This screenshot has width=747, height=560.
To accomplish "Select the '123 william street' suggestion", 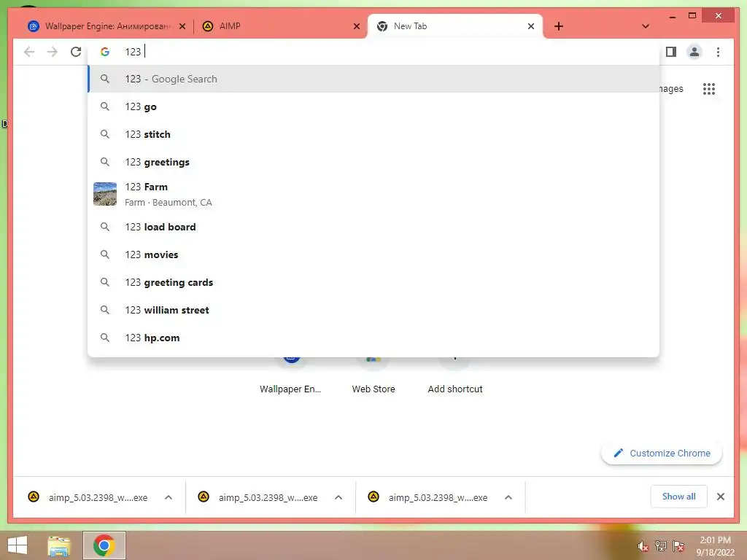I will tap(373, 309).
